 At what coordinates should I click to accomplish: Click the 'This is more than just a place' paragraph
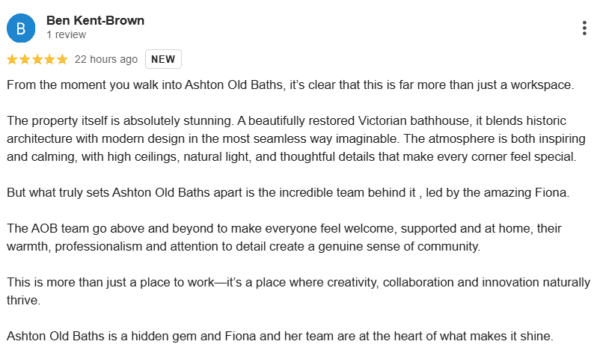point(298,291)
